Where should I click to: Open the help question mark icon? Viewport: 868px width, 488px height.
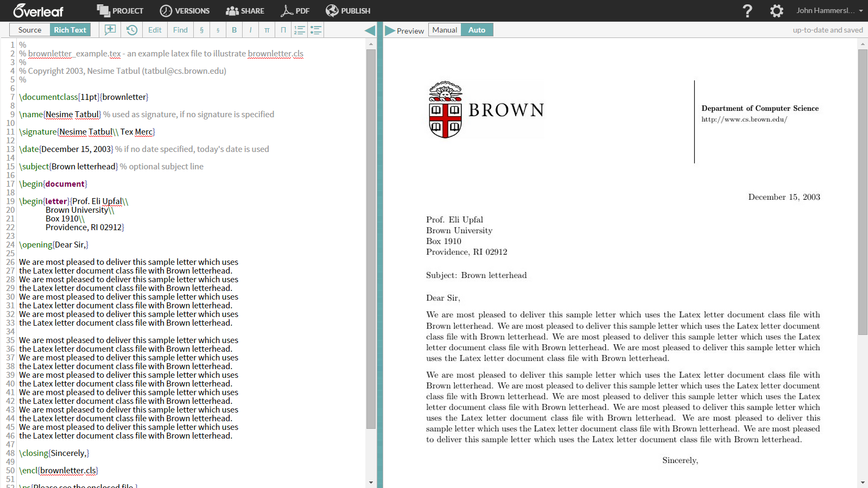[x=747, y=11]
